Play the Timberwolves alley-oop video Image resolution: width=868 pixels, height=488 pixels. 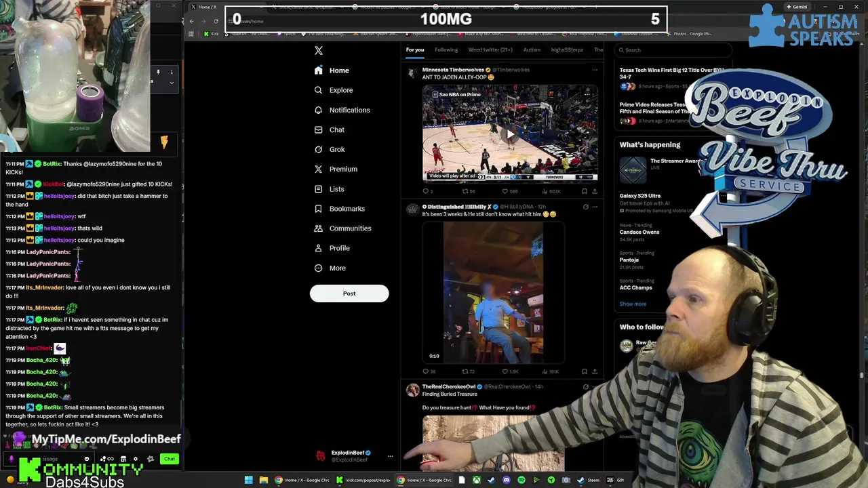click(510, 134)
